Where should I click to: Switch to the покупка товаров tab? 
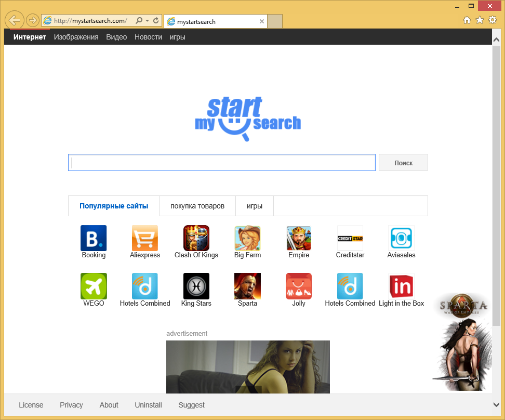click(197, 206)
